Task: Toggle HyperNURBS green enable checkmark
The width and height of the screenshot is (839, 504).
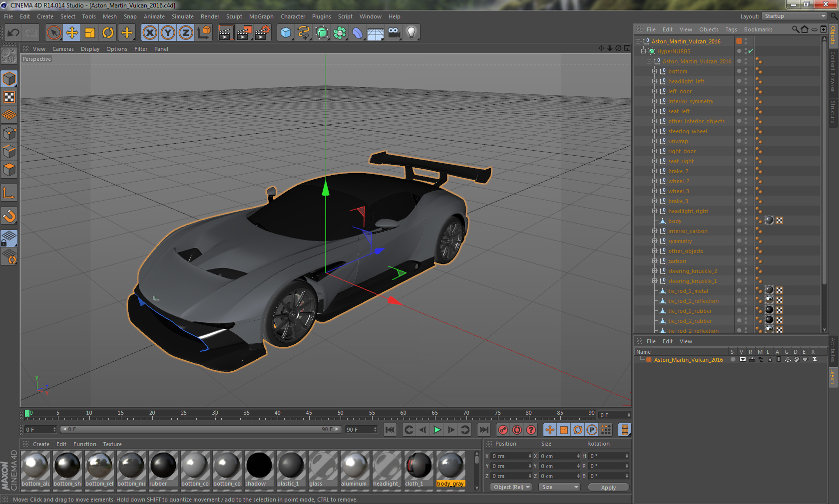Action: 751,51
